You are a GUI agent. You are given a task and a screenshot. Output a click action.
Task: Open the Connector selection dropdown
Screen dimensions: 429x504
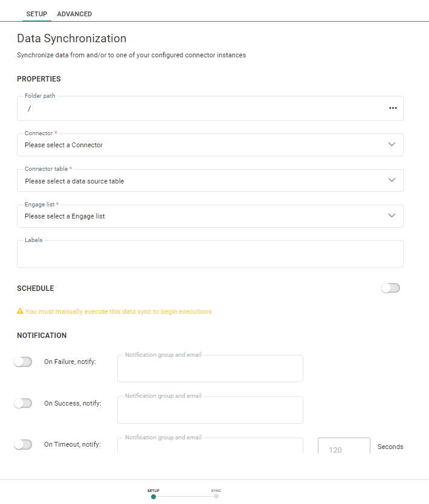[210, 145]
